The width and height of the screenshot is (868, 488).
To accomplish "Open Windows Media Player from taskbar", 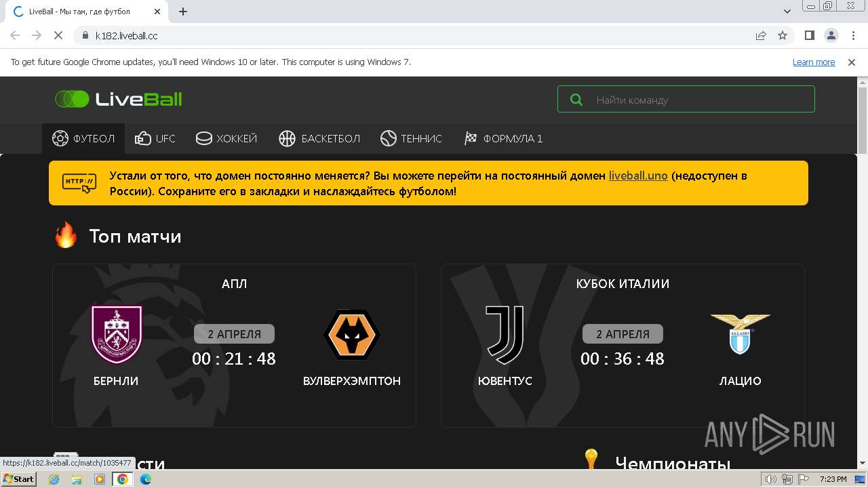I will click(100, 479).
